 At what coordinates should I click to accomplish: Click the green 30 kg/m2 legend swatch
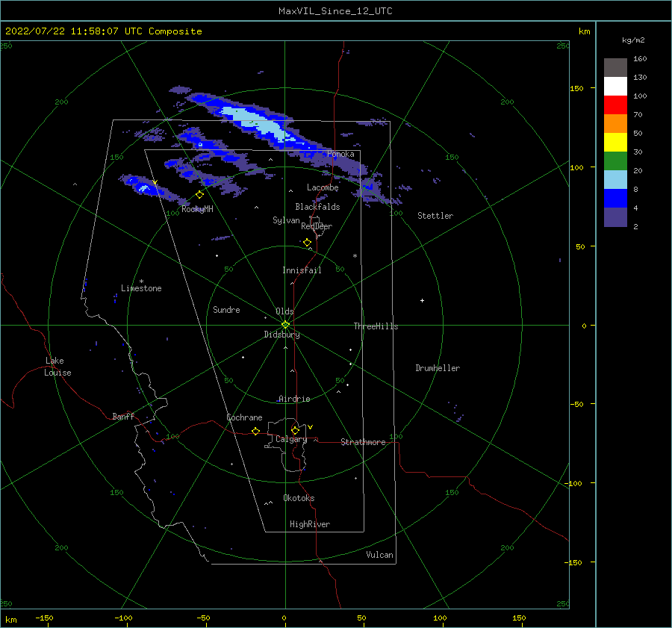pyautogui.click(x=615, y=161)
